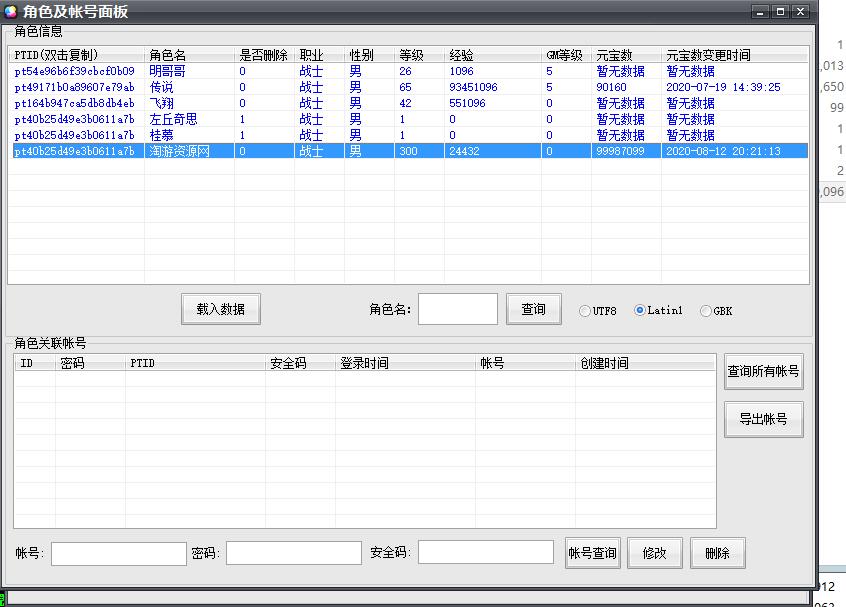Click the app icon in title bar
846x607 pixels.
(11, 12)
